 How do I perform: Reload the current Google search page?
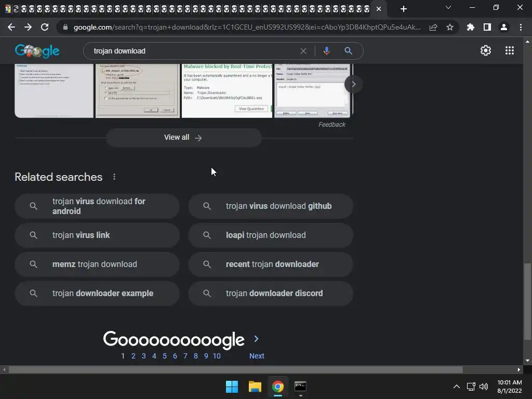pyautogui.click(x=45, y=27)
